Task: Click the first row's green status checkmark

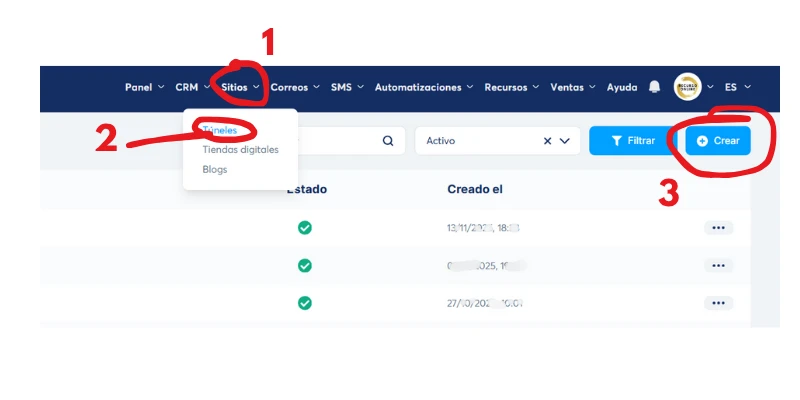Action: [x=305, y=228]
